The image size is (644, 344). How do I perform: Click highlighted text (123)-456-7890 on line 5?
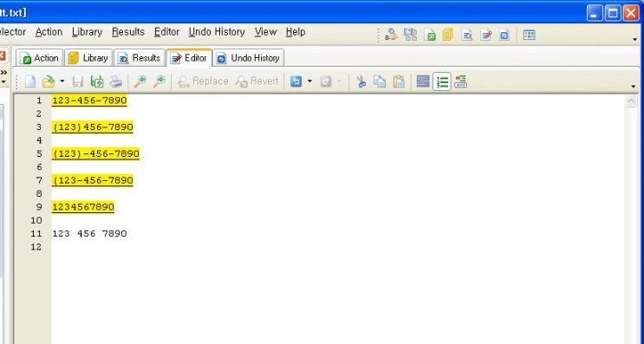[x=95, y=154]
